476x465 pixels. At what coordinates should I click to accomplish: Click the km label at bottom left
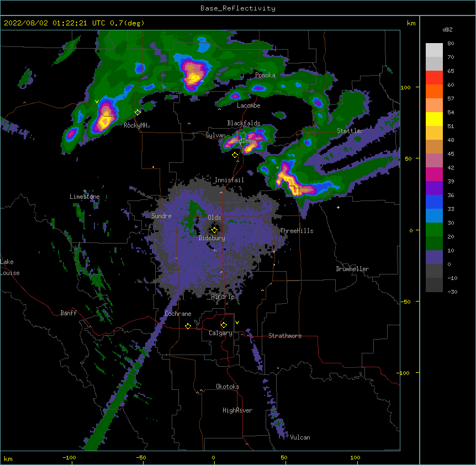coord(8,459)
